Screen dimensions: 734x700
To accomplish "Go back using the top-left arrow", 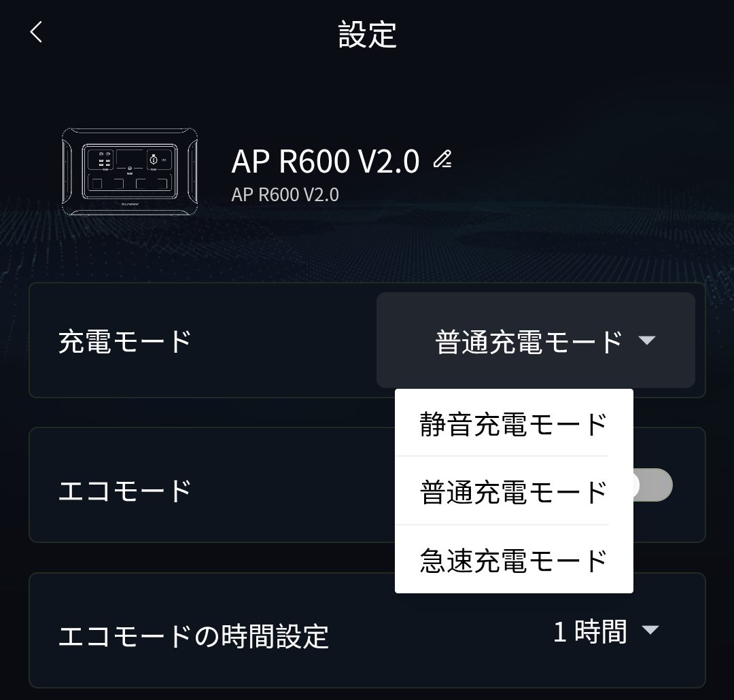I will [36, 32].
